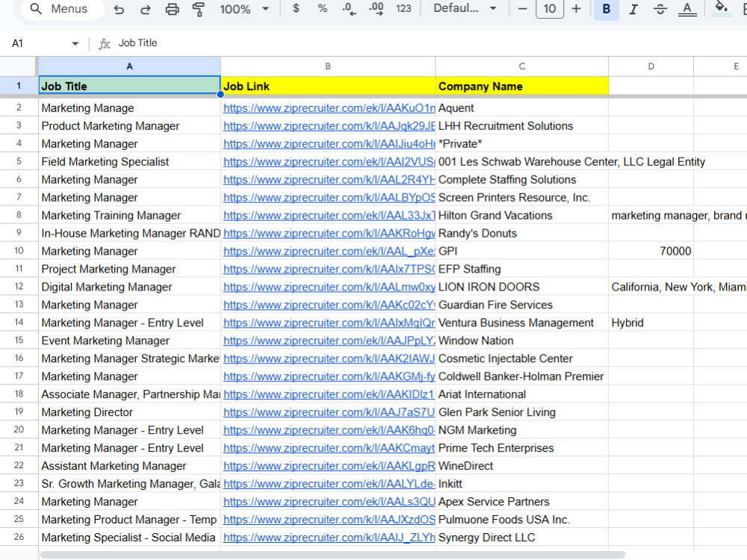This screenshot has width=747, height=560.
Task: Toggle strikethrough formatting
Action: click(x=660, y=9)
